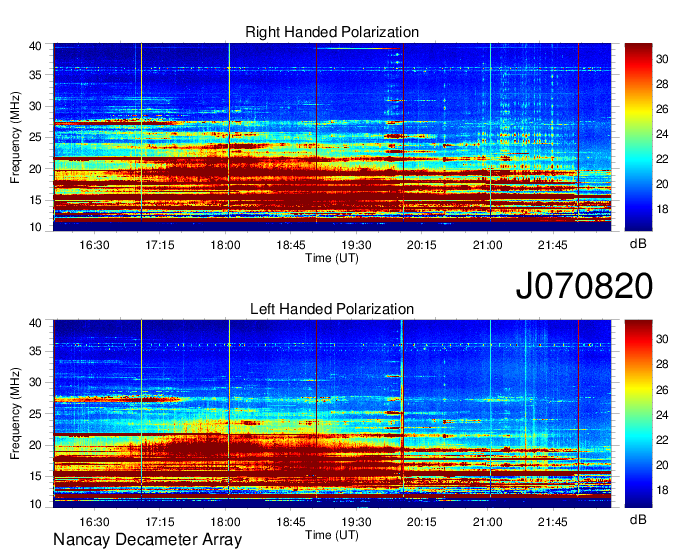Viewport: 680px width, 552px height.
Task: Click the 20:15 time tick of Right Handed plot
Action: point(422,245)
